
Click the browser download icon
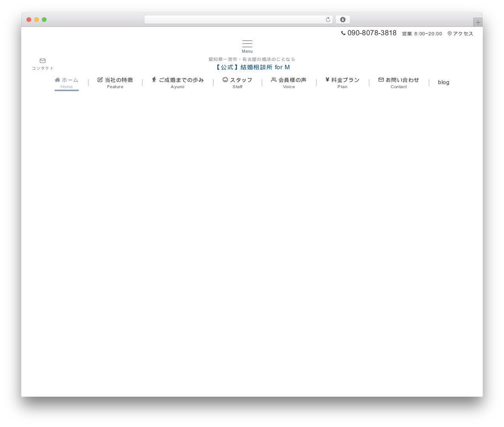[343, 20]
